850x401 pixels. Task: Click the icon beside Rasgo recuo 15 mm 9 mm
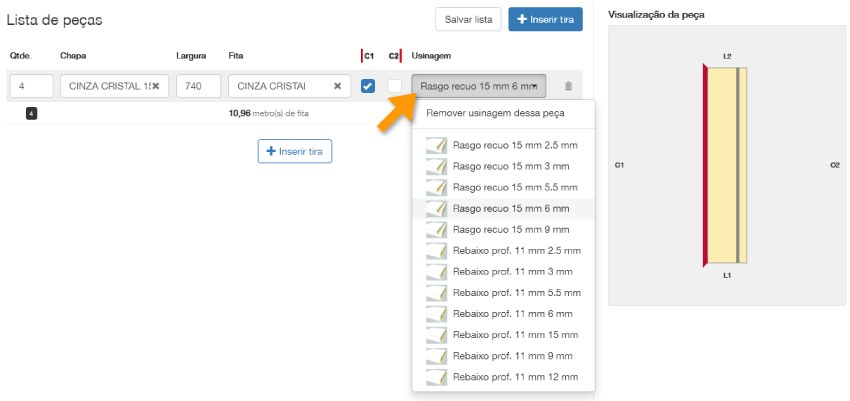[436, 230]
